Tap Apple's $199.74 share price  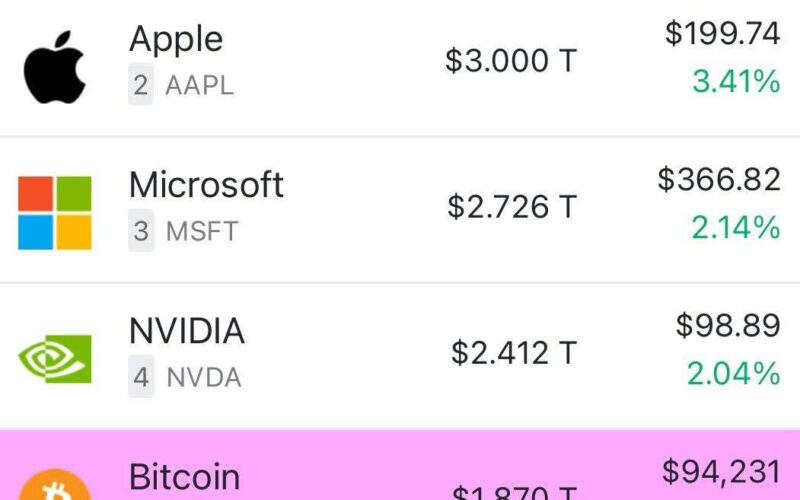pyautogui.click(x=722, y=34)
